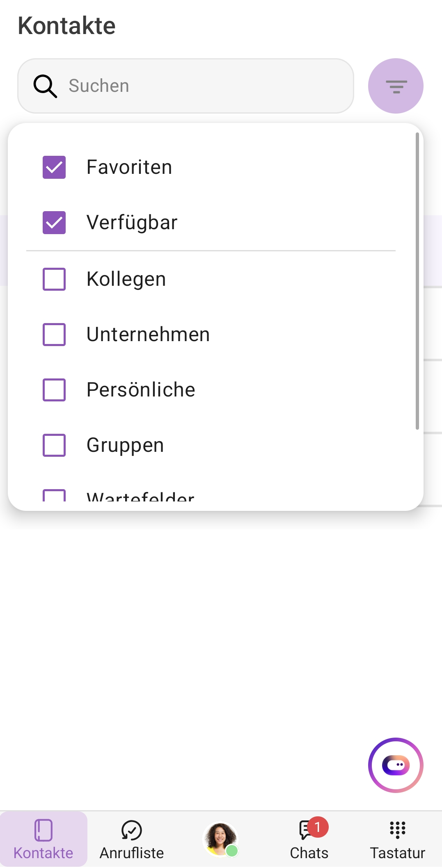Viewport: 442px width, 868px height.
Task: Click the filter icon button
Action: tap(396, 86)
